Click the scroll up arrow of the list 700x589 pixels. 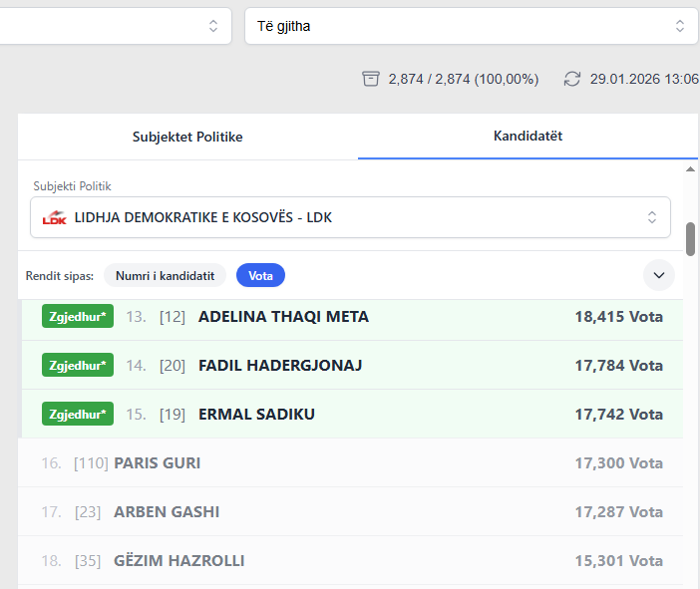point(690,169)
